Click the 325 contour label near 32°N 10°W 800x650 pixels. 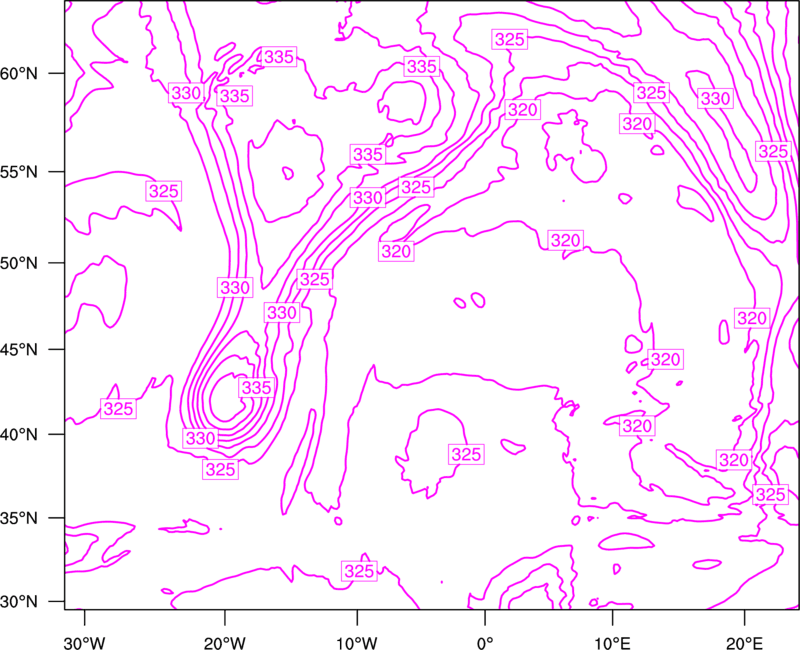coord(360,571)
